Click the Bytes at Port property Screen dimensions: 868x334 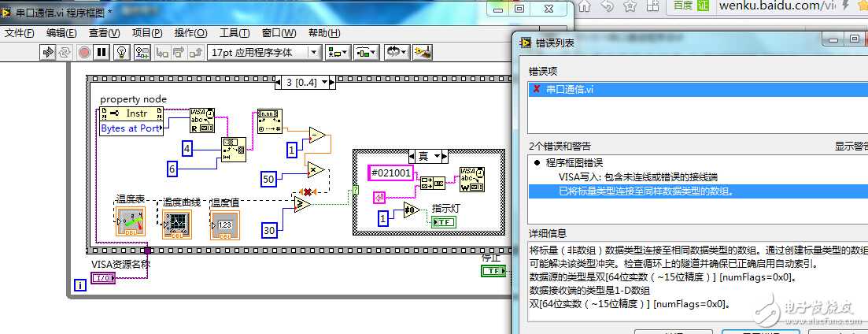(x=131, y=128)
